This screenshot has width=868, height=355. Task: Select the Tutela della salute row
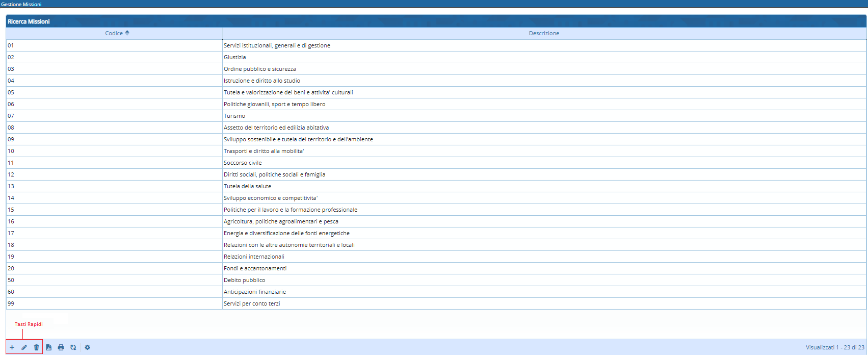(x=247, y=186)
